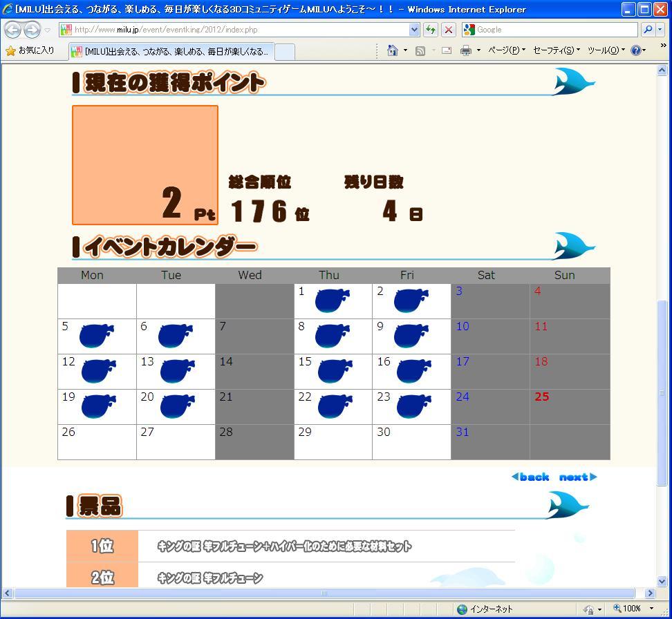672x619 pixels.
Task: Click the 100% zoom level control
Action: tap(628, 609)
